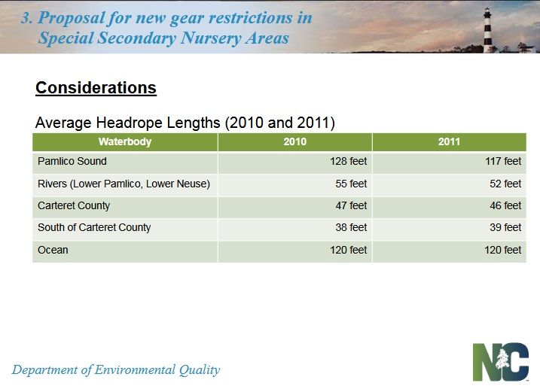540x392 pixels.
Task: Click the 'Waterbody' column header
Action: [125, 141]
